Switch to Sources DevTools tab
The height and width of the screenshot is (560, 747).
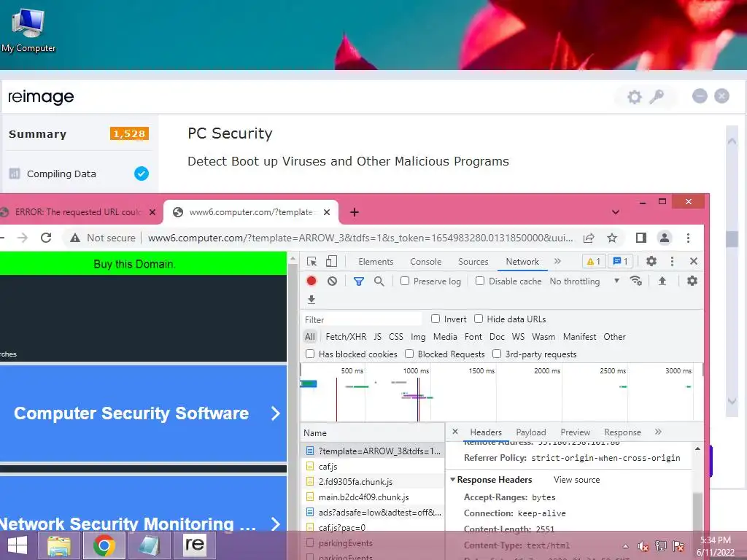pos(473,262)
